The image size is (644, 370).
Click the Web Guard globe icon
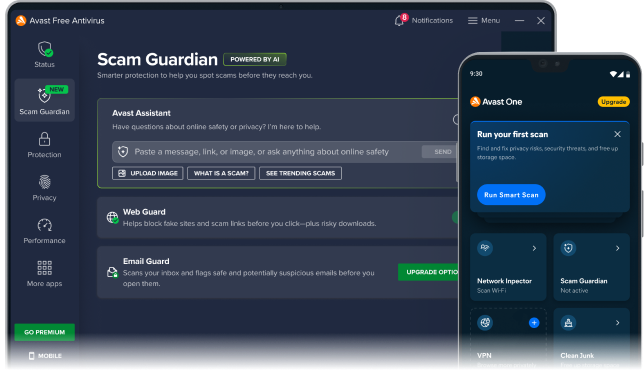(113, 217)
